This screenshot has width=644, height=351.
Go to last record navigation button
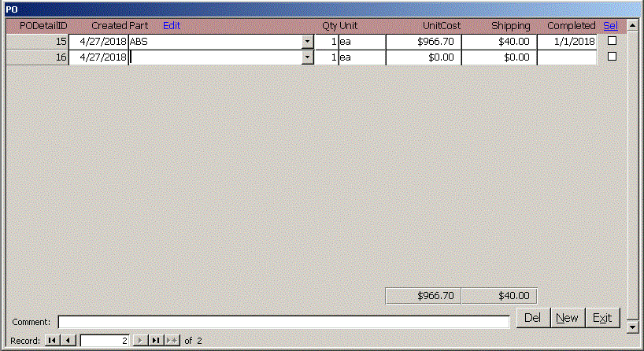coord(156,341)
